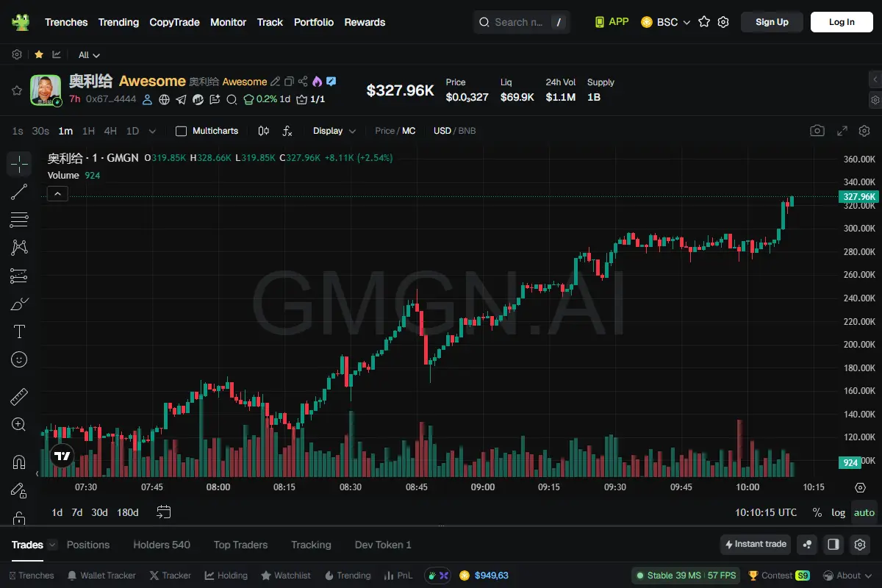Open the Fibonacci retracement tool group
Screen dimensions: 882x588
pos(19,220)
